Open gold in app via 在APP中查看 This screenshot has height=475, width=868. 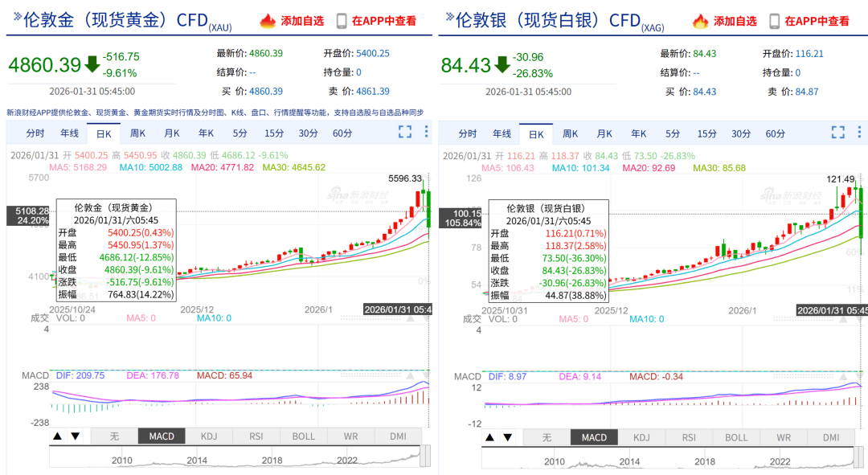point(383,21)
